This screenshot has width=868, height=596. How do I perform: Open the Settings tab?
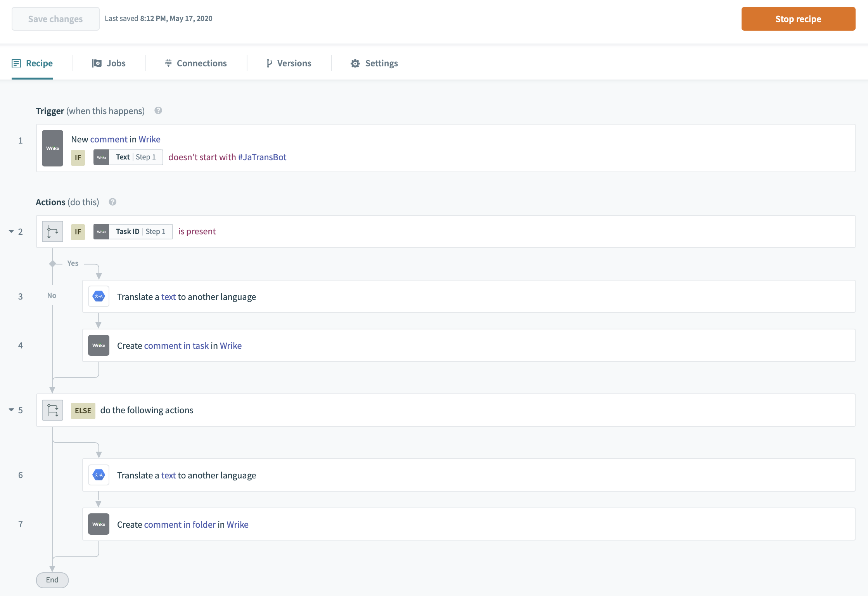pyautogui.click(x=374, y=63)
